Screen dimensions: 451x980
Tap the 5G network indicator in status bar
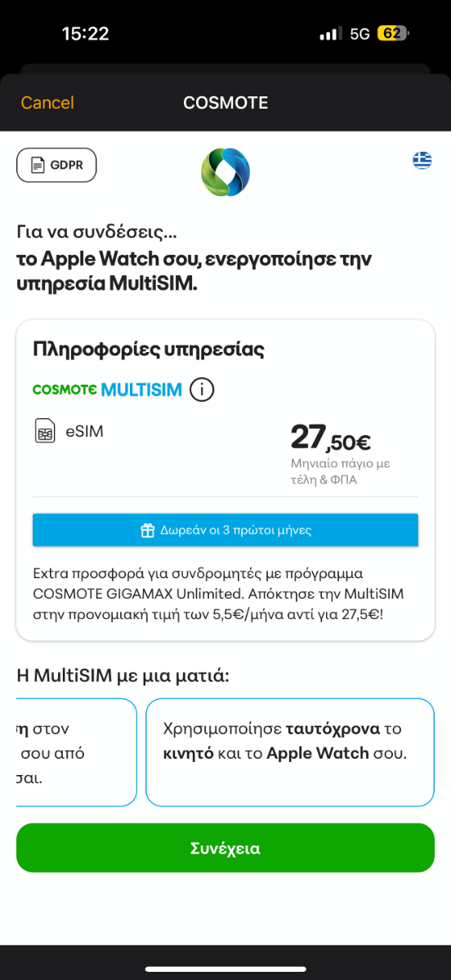(x=359, y=33)
